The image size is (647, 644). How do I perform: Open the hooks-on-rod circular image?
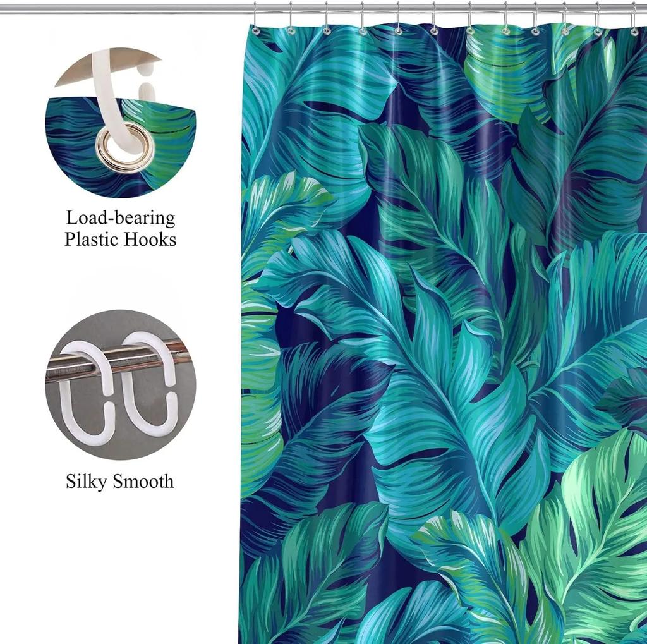pyautogui.click(x=120, y=384)
